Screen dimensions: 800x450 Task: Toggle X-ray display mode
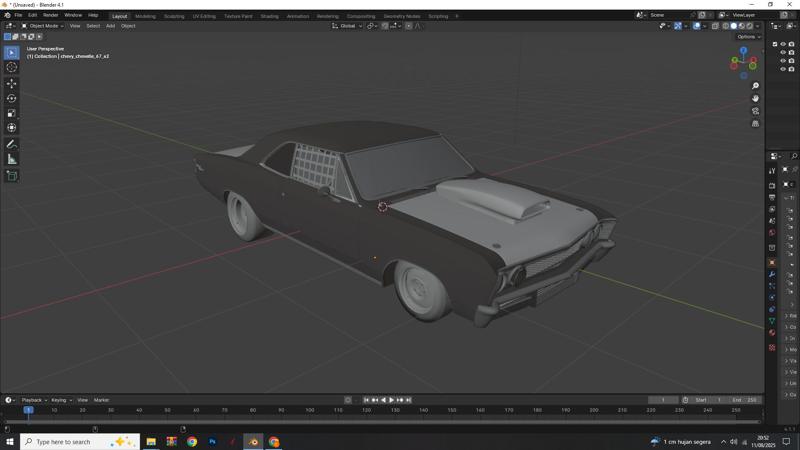[715, 26]
